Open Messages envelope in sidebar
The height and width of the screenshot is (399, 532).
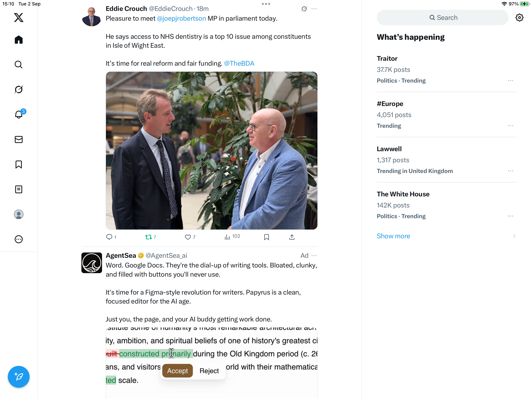pyautogui.click(x=18, y=139)
